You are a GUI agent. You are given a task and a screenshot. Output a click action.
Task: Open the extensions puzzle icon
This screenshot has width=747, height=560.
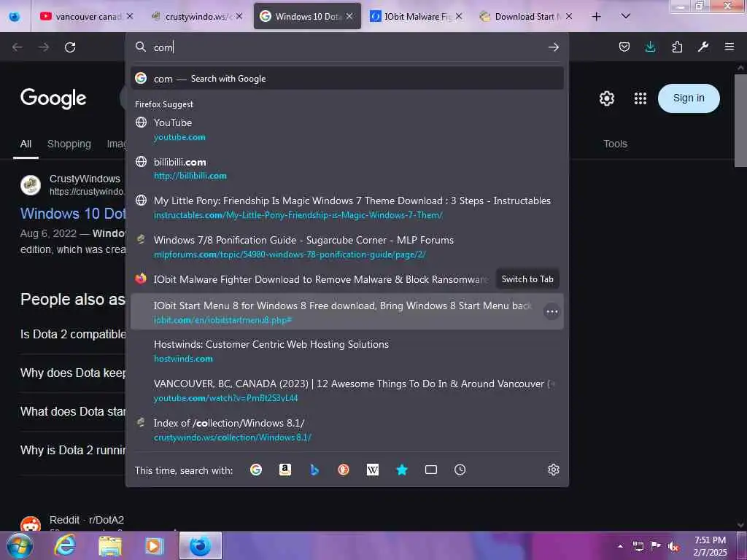pos(677,47)
